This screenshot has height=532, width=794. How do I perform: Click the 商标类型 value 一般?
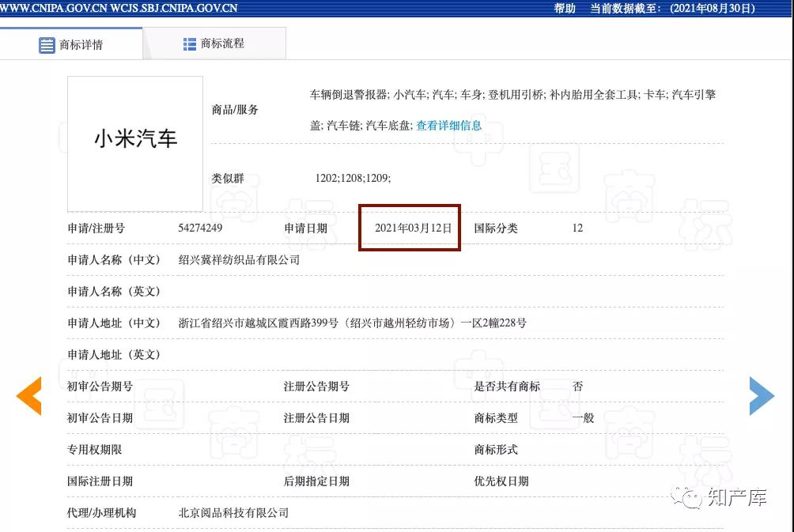[x=583, y=418]
